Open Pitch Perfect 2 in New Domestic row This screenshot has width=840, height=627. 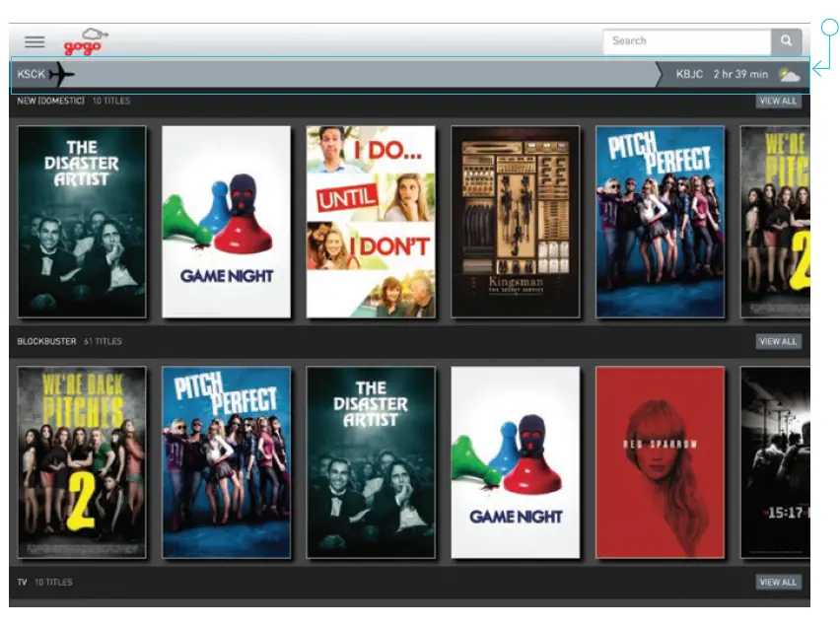click(x=775, y=222)
